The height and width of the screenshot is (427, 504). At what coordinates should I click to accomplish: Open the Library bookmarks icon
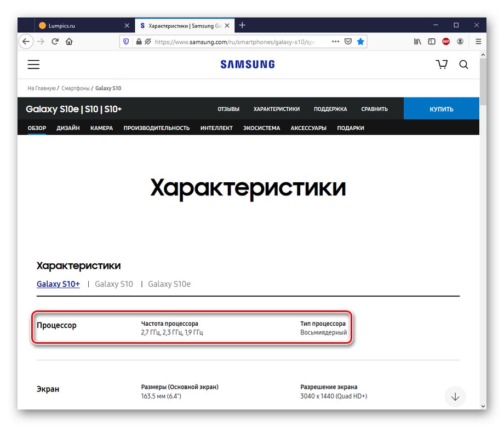coord(417,42)
